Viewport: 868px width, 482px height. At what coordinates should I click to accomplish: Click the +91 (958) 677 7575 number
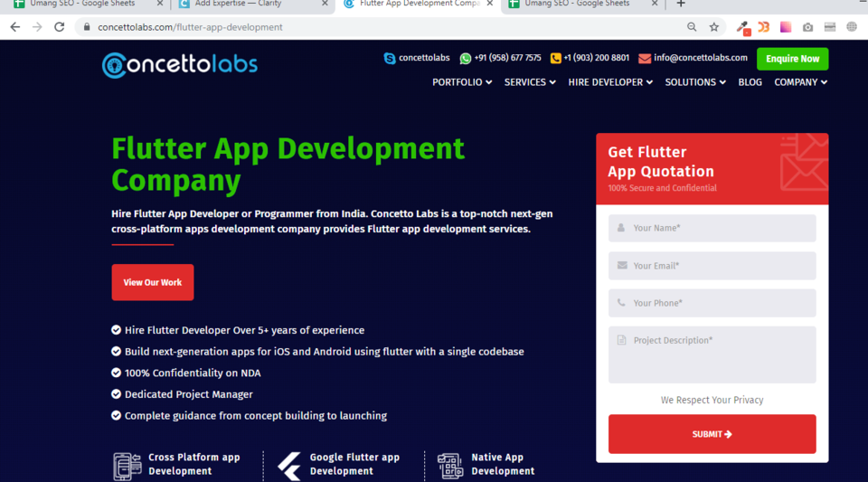click(507, 58)
